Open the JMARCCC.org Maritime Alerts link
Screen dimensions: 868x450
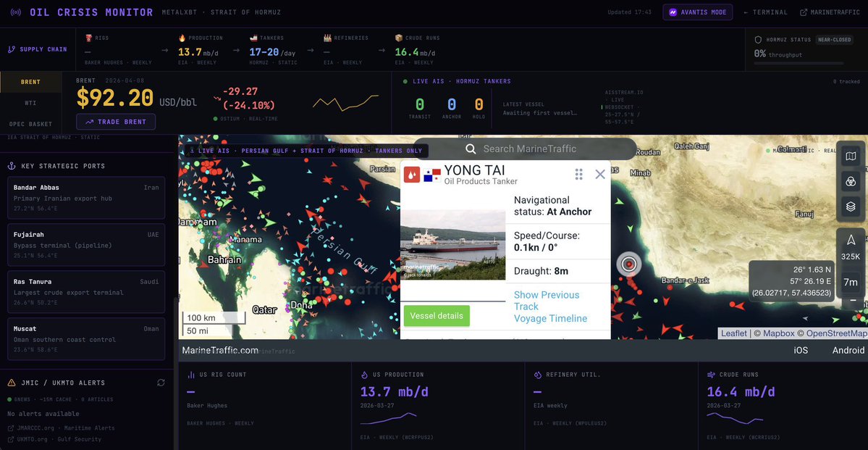click(61, 428)
